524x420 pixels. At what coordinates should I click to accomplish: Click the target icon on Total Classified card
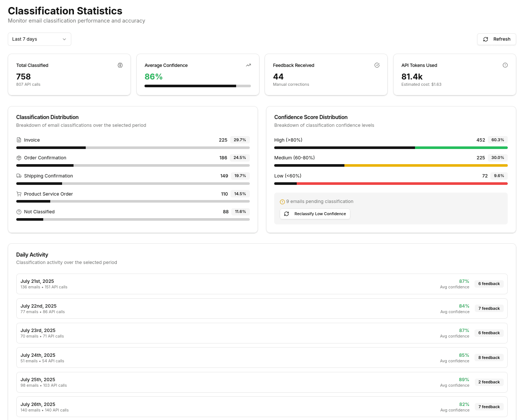[120, 65]
